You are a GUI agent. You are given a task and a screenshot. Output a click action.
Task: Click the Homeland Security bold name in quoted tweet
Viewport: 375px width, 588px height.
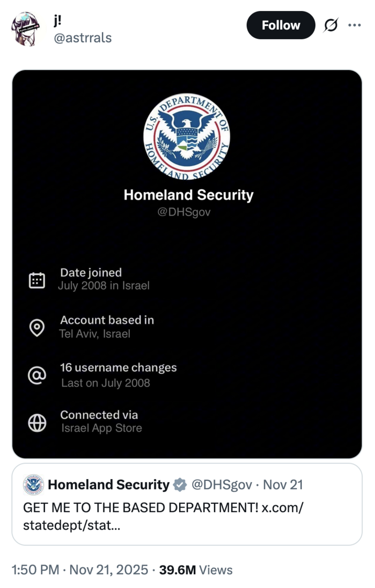coord(108,484)
